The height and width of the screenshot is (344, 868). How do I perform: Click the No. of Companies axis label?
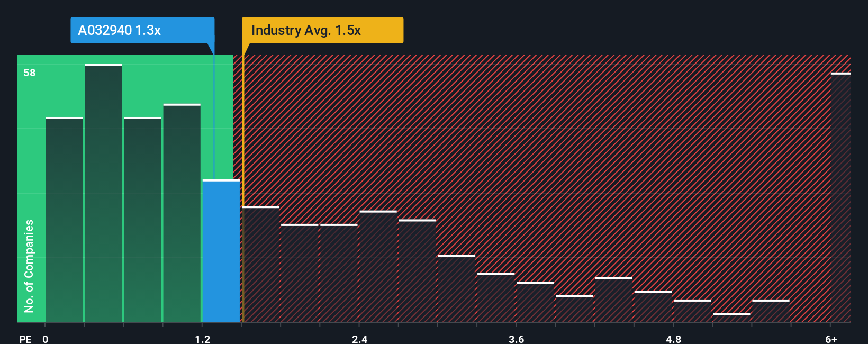(29, 266)
